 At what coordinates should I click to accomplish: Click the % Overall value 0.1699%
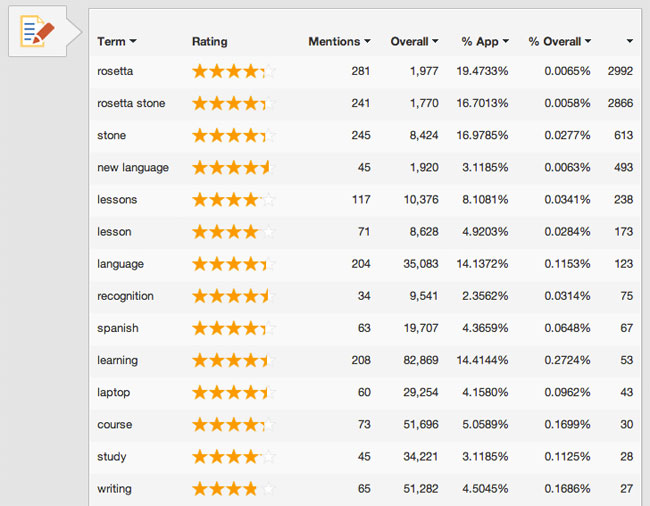pyautogui.click(x=567, y=424)
